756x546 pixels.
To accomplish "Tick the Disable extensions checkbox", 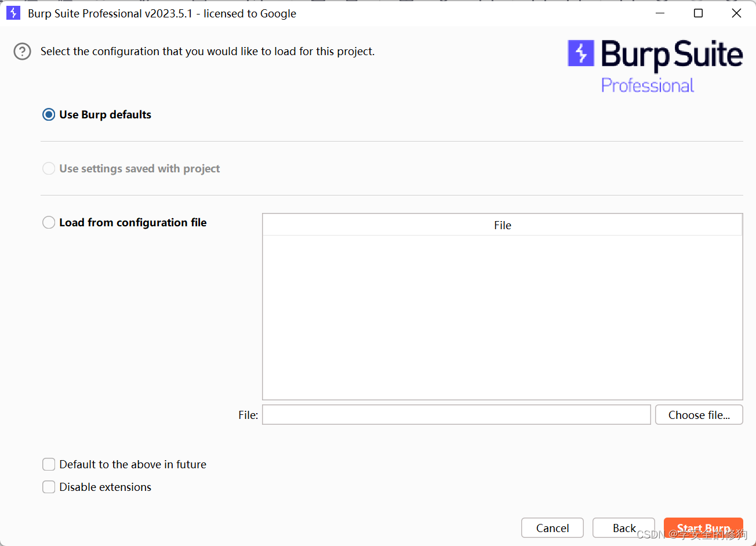I will 49,487.
